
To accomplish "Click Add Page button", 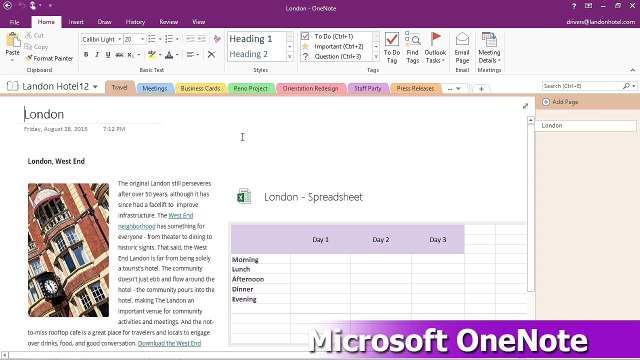I will click(560, 102).
